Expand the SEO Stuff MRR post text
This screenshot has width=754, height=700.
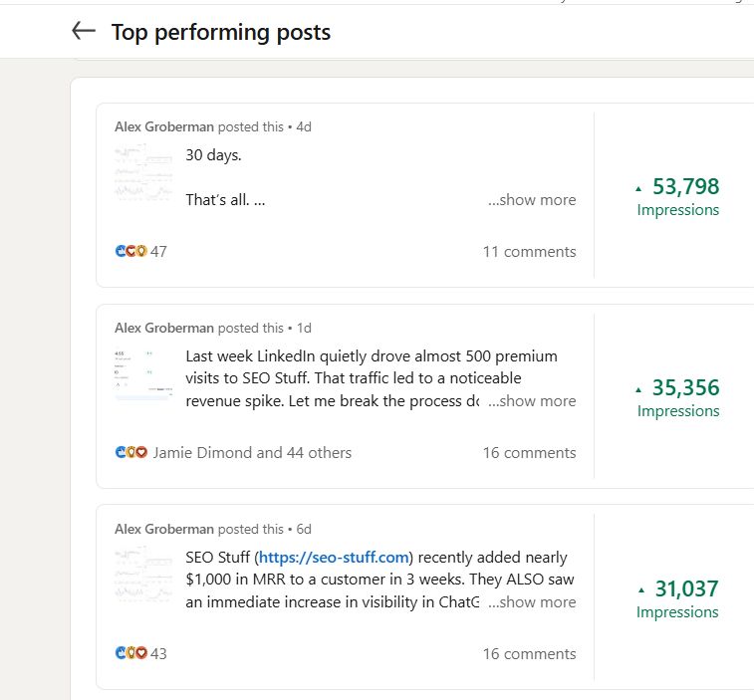(x=532, y=602)
